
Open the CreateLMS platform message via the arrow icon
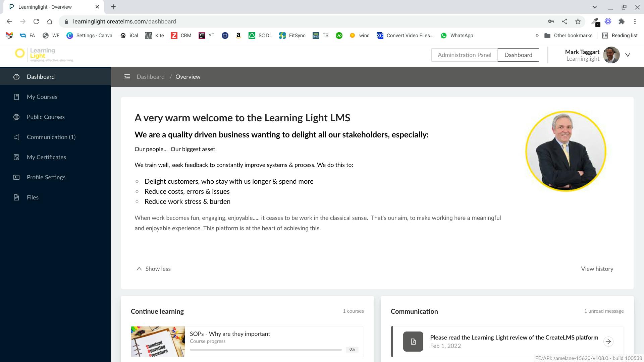608,342
